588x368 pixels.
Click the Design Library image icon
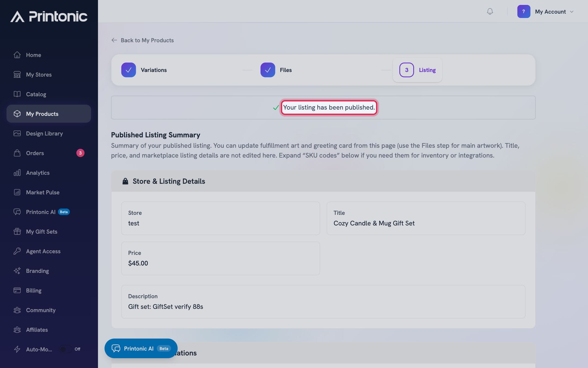17,133
